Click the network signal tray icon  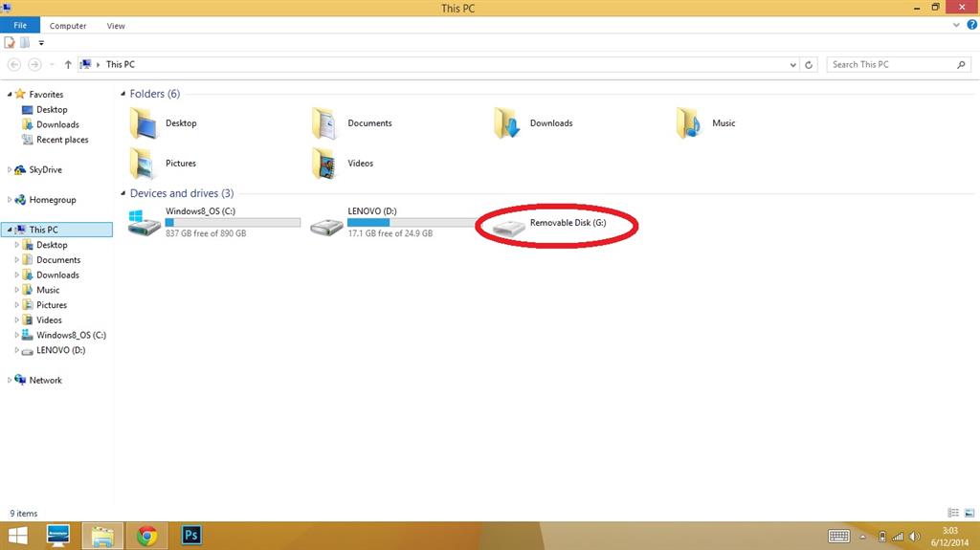[898, 537]
